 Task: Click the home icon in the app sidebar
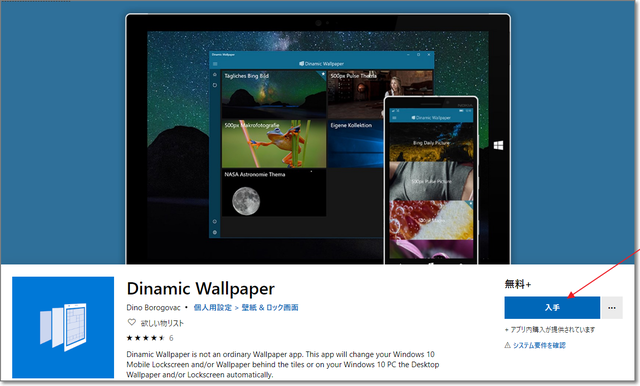click(x=215, y=75)
